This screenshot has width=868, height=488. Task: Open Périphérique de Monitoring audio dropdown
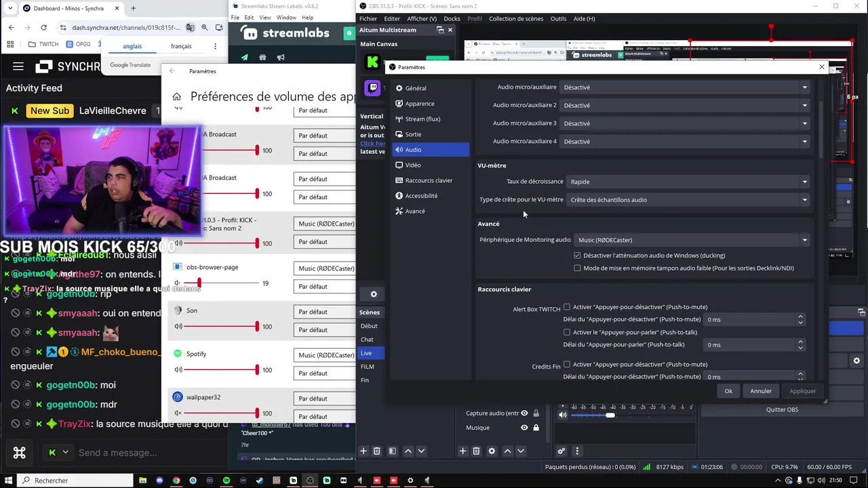coord(692,240)
